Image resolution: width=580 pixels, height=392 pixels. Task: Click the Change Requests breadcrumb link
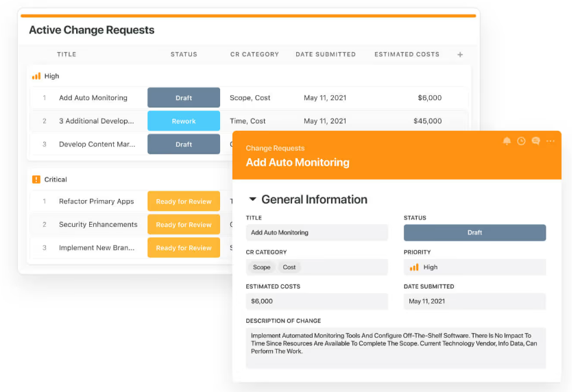click(275, 148)
